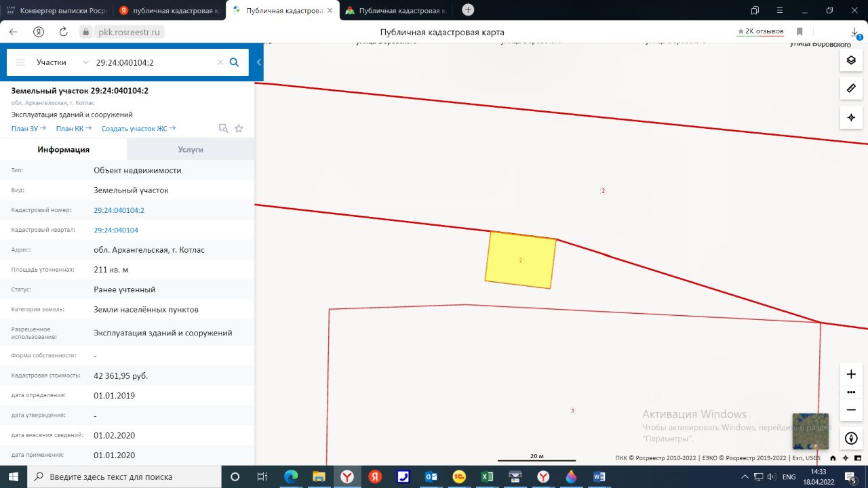Open the map layers panel
This screenshot has width=868, height=488.
click(851, 60)
